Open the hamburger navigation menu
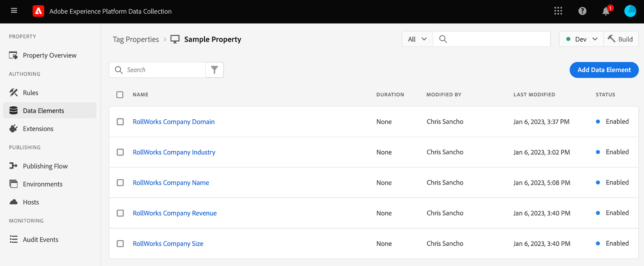644x266 pixels. 14,11
